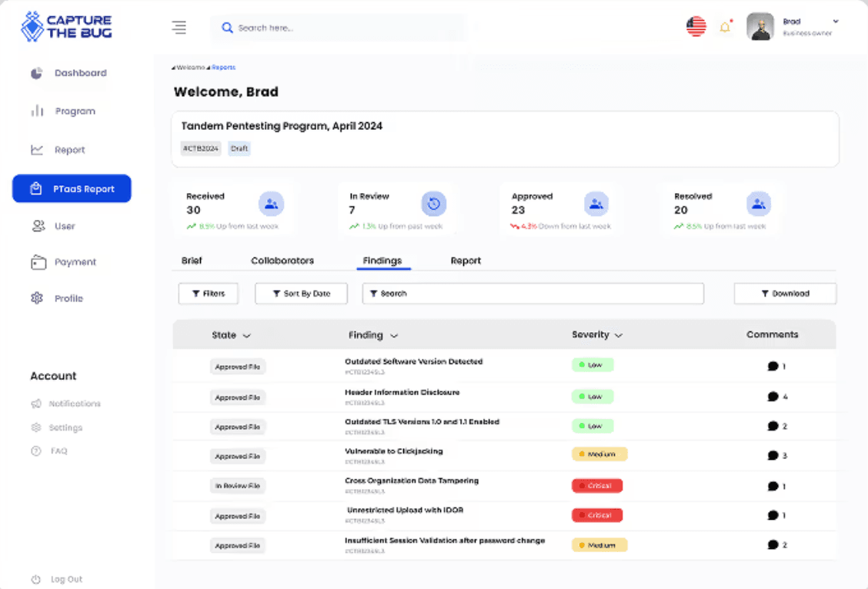
Task: Click Brad's profile avatar
Action: click(x=759, y=27)
